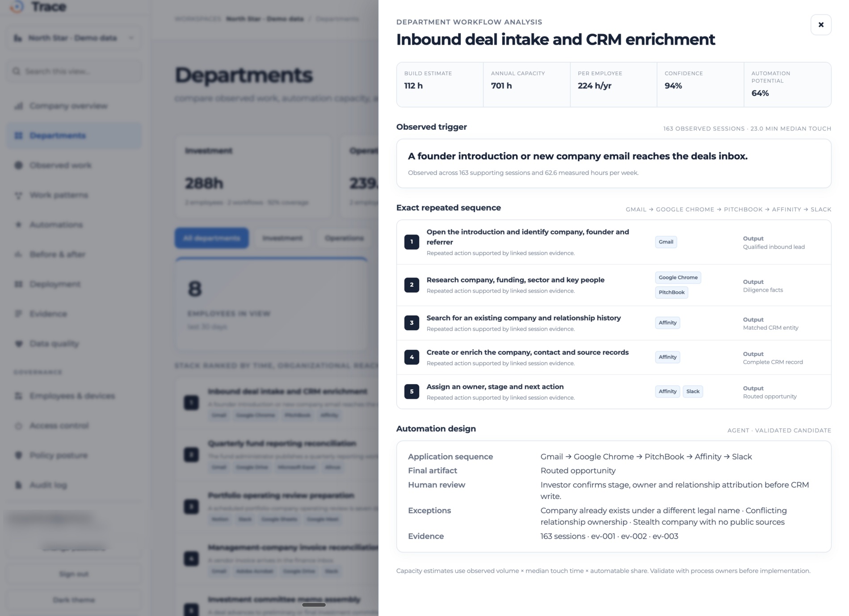This screenshot has width=849, height=616.
Task: Click the Build estimate 112 h metric
Action: tap(440, 84)
